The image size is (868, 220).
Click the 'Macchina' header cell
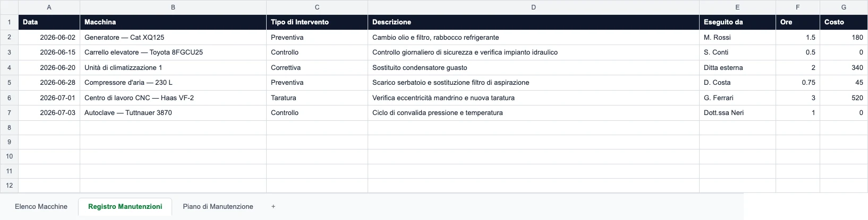point(173,22)
